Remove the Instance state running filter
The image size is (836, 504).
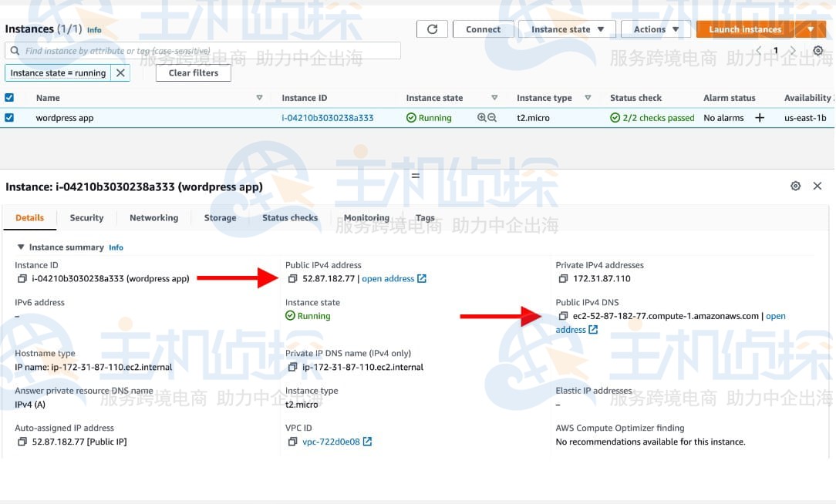(x=120, y=72)
